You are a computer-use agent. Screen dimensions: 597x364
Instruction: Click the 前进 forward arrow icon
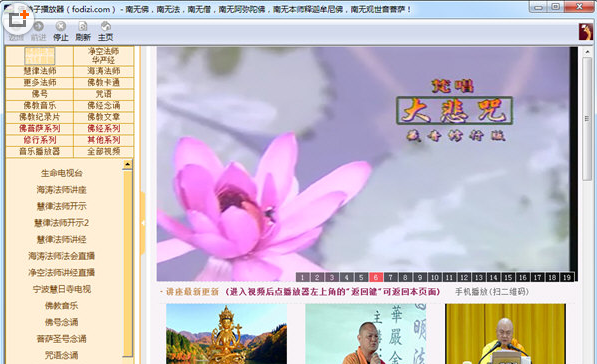[x=38, y=31]
